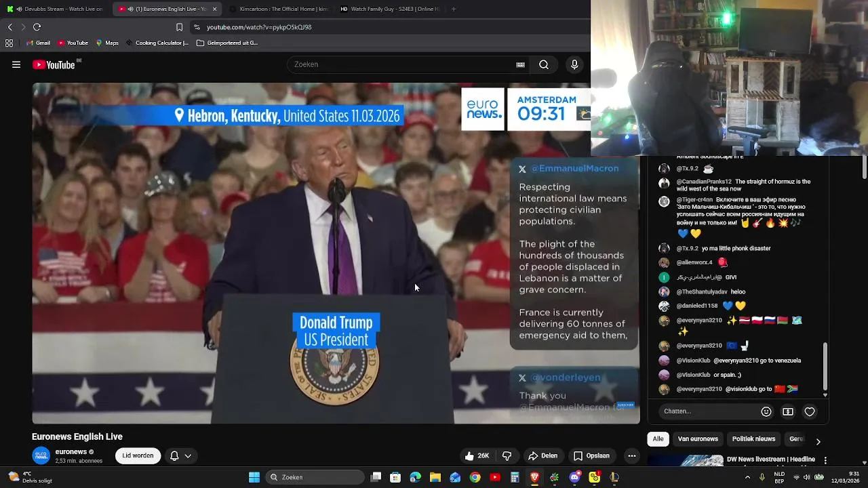The width and height of the screenshot is (868, 488).
Task: Like the video with thumbs up 26K
Action: coord(476,455)
